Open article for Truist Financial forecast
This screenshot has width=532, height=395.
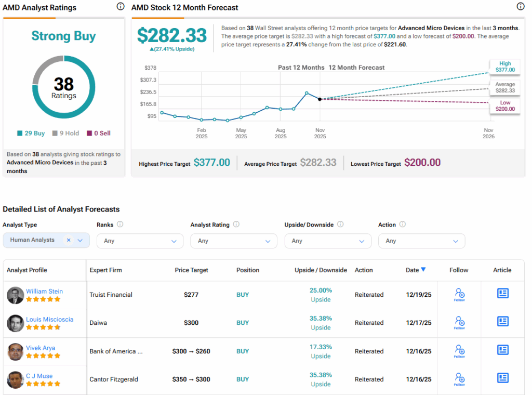pos(502,293)
